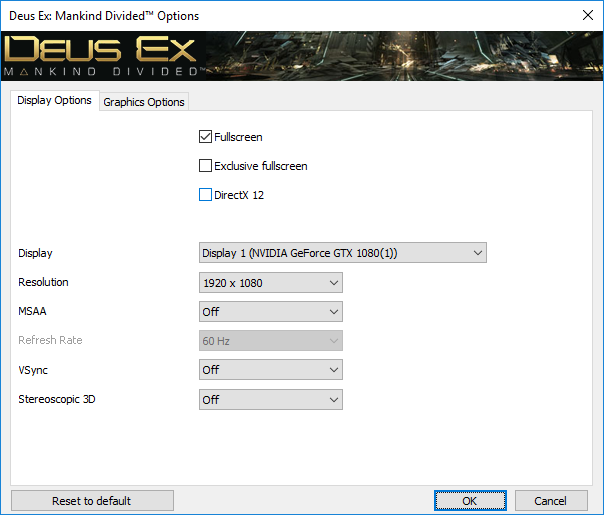Click the Reset to default button
Viewport: 604px width, 515px height.
click(92, 501)
